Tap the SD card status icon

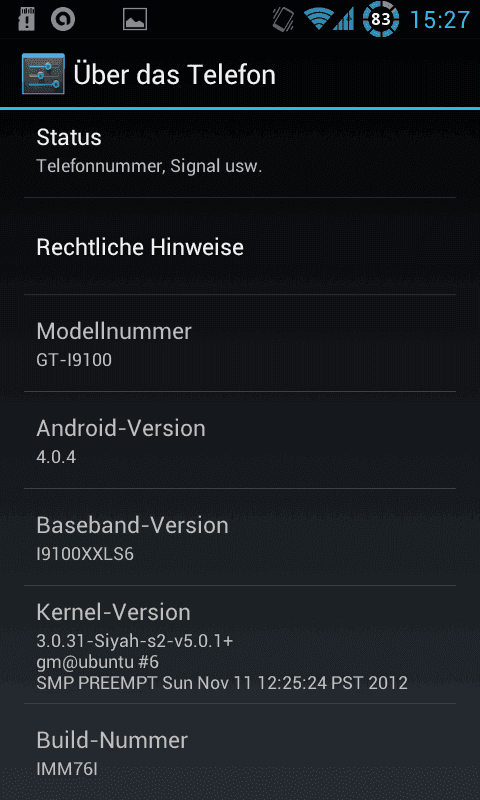[x=26, y=19]
